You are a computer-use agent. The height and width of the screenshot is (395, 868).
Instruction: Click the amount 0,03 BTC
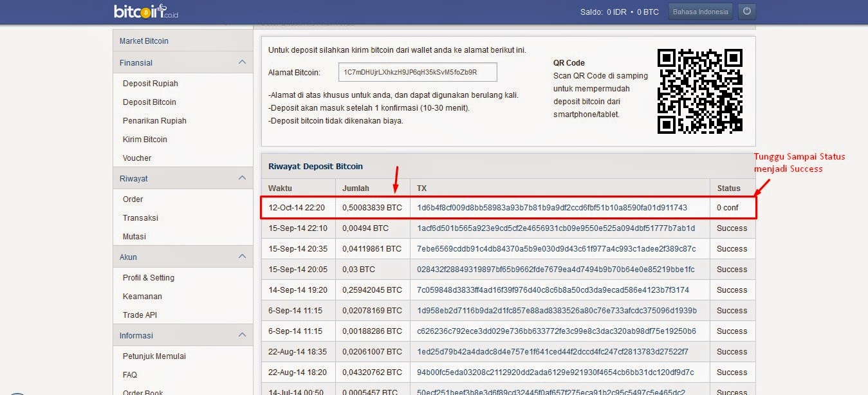point(358,270)
